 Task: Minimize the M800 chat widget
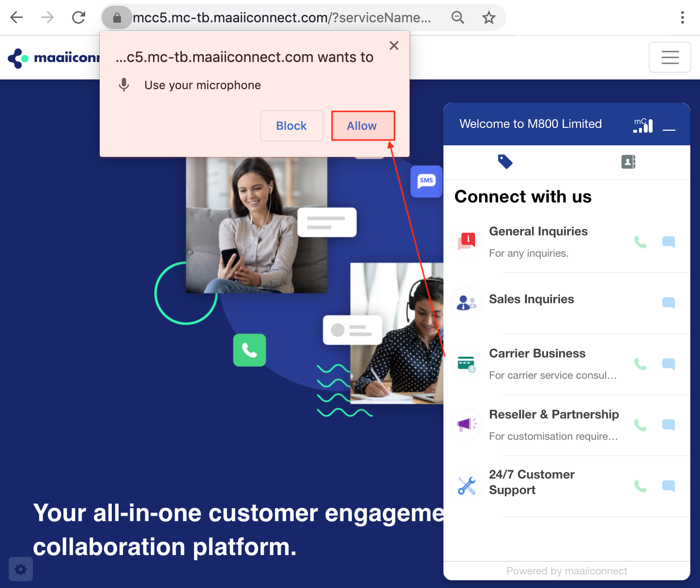669,130
